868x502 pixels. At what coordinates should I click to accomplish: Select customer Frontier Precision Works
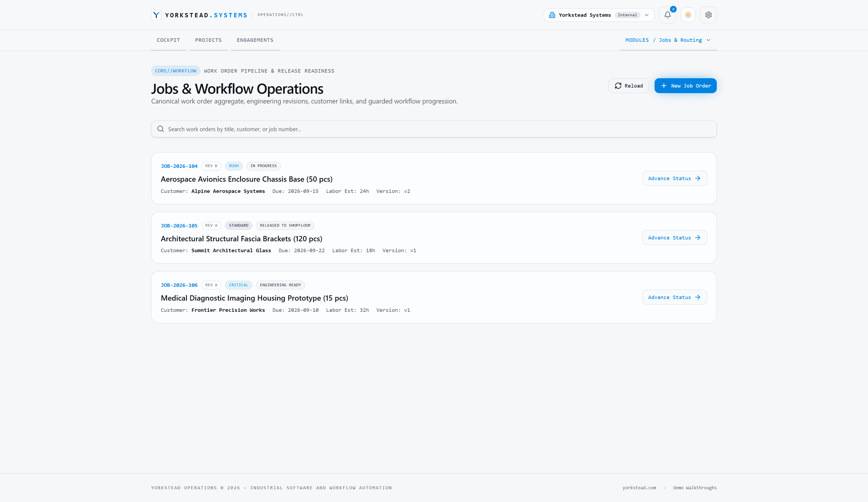point(228,310)
